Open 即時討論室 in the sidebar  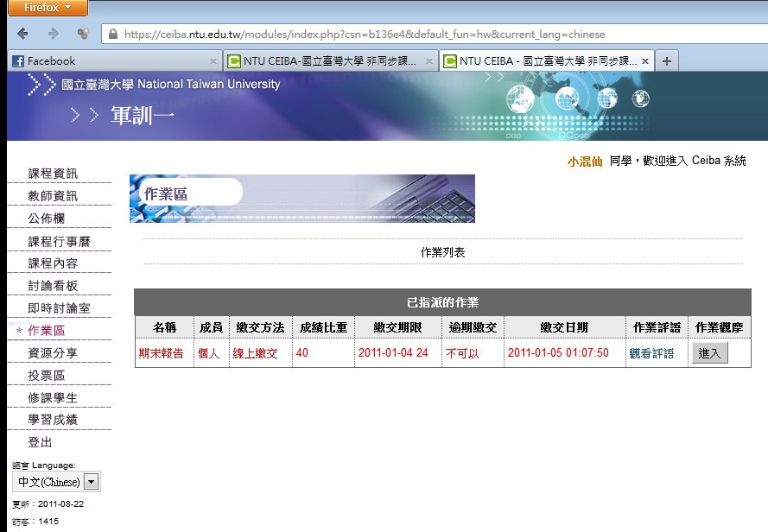(x=59, y=308)
